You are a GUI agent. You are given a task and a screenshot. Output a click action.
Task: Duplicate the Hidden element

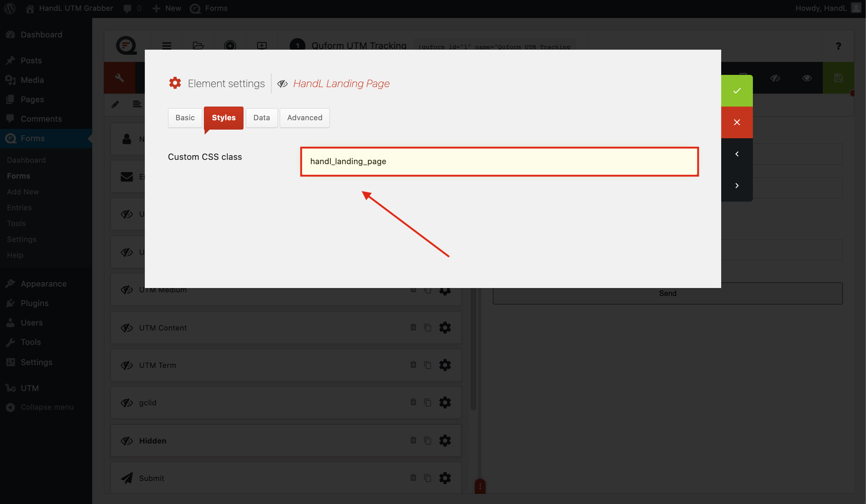click(428, 441)
